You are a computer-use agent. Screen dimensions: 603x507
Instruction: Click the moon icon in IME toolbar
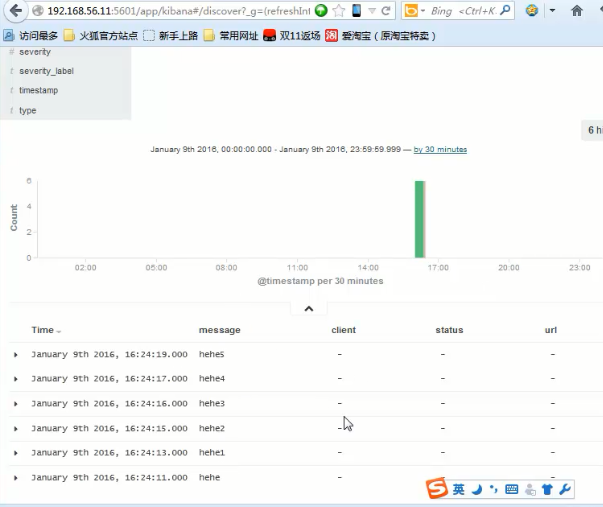click(477, 490)
